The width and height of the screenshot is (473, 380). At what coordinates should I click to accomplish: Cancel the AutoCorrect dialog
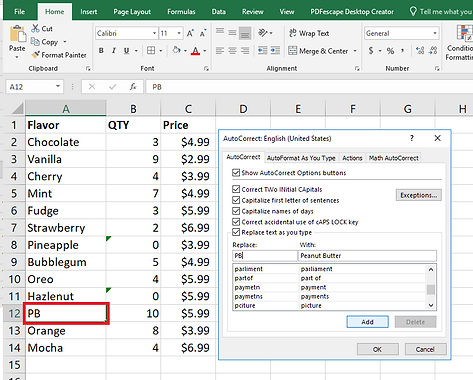coord(425,349)
